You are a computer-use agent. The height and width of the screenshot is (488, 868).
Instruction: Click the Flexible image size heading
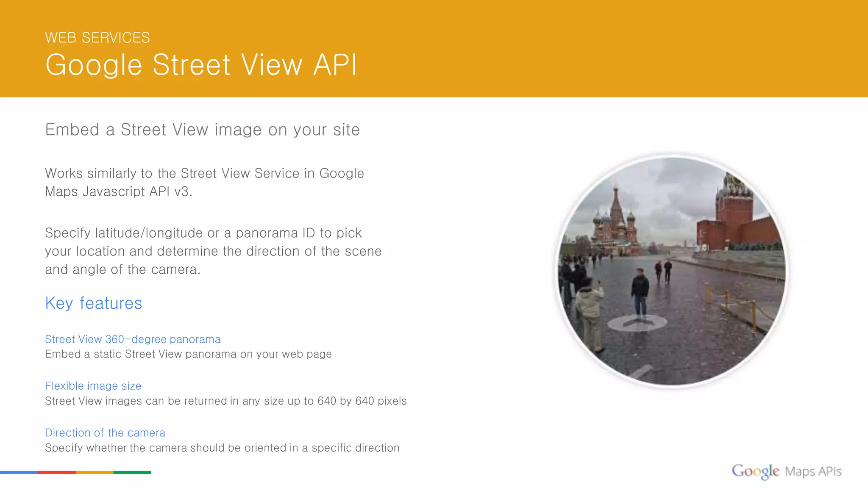pos(93,386)
